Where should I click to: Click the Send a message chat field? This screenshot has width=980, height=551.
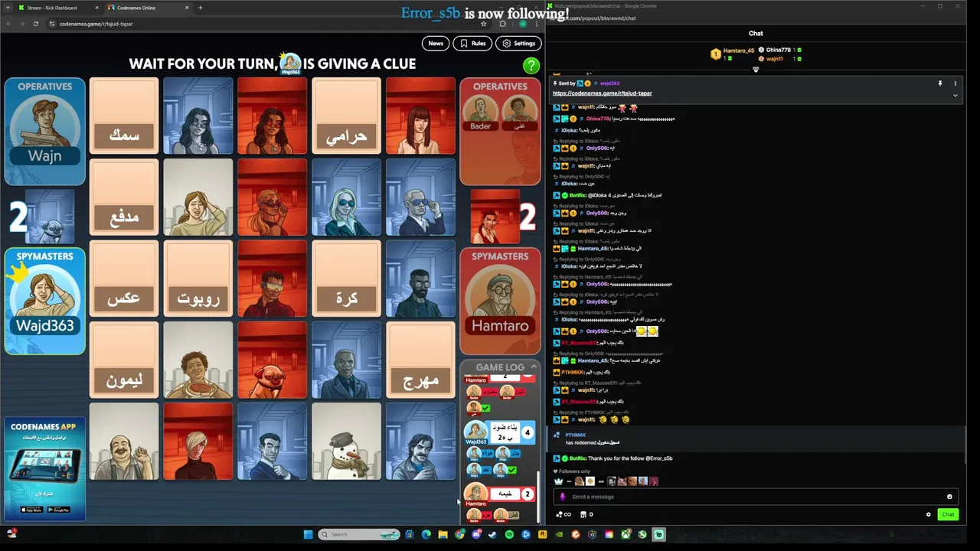tap(754, 497)
